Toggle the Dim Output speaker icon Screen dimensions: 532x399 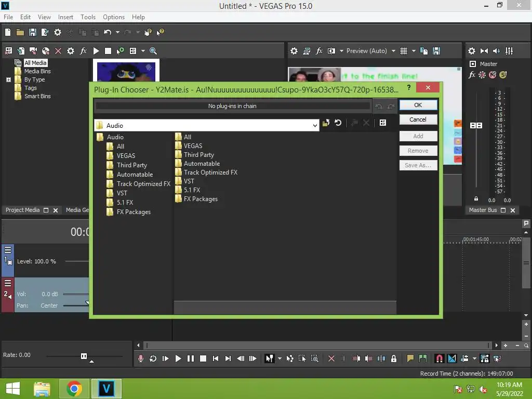tap(497, 51)
